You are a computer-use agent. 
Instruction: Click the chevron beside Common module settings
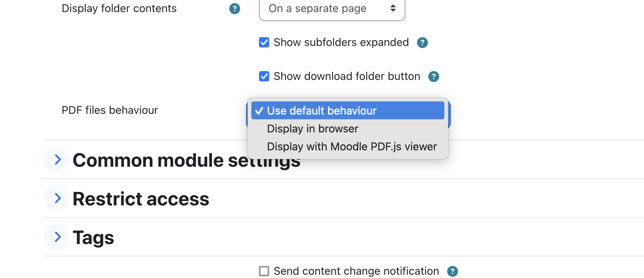coord(57,159)
